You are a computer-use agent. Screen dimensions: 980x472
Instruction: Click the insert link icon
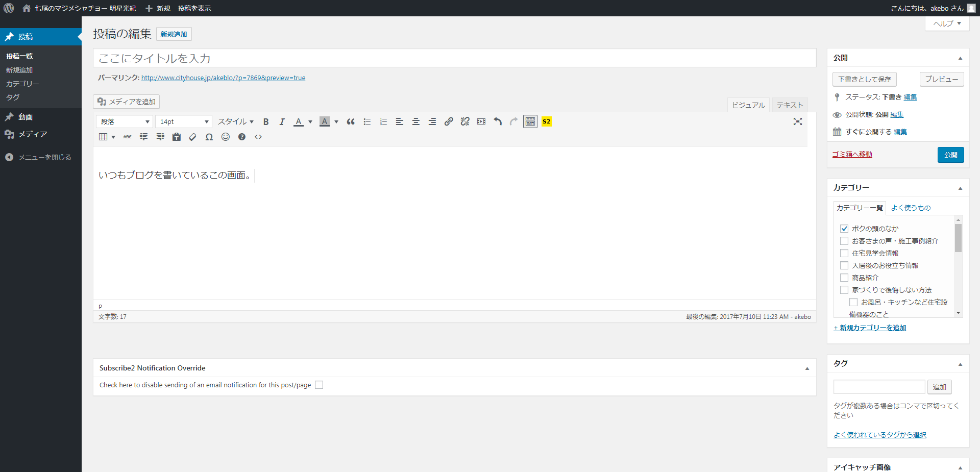(x=449, y=121)
